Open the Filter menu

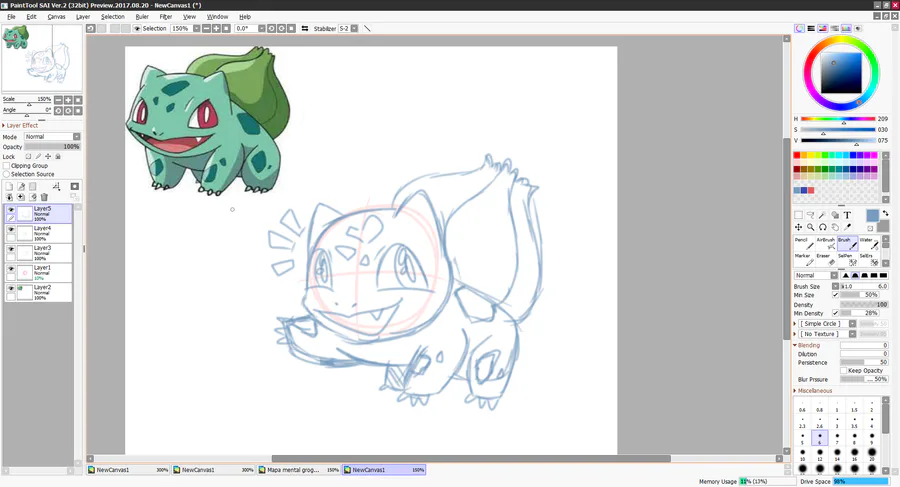tap(166, 17)
